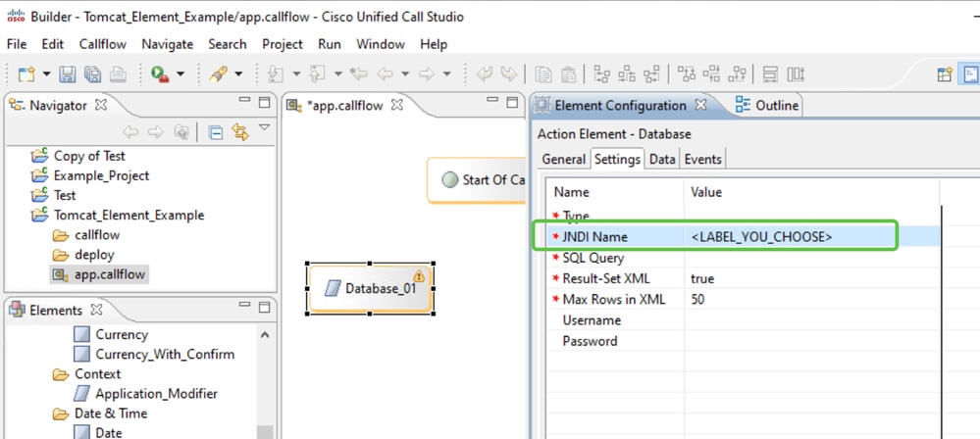Open the Next Annotation dropdown arrow

296,74
